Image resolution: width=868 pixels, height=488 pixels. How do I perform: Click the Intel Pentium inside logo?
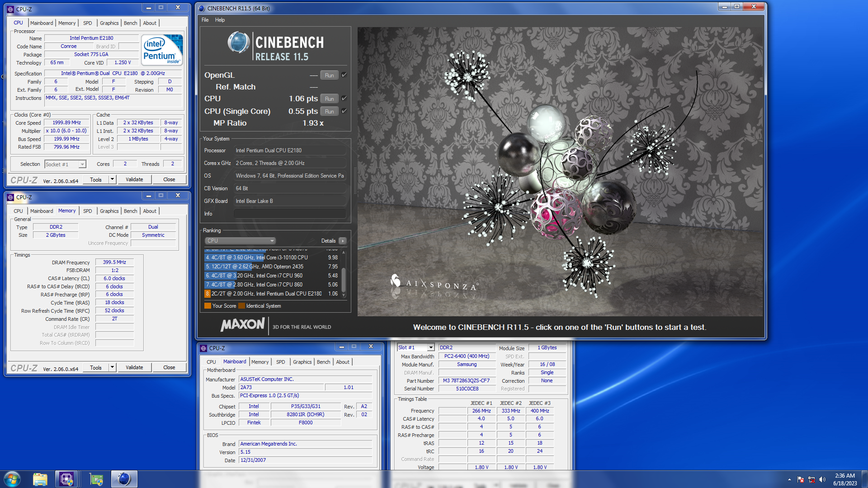click(162, 50)
